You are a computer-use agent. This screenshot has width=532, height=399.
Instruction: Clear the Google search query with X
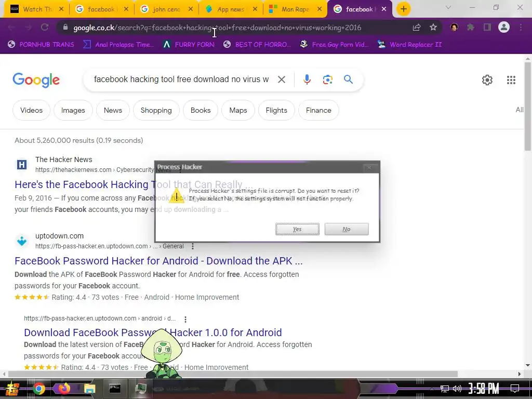[281, 79]
